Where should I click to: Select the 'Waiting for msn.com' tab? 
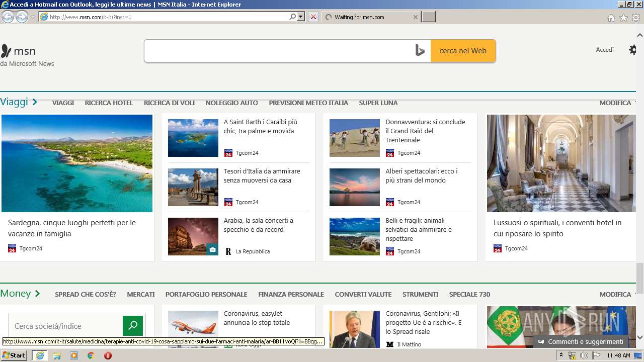[371, 17]
